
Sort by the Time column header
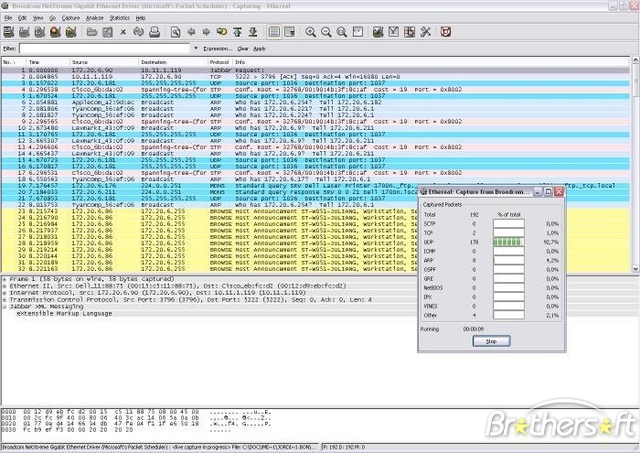pyautogui.click(x=48, y=62)
